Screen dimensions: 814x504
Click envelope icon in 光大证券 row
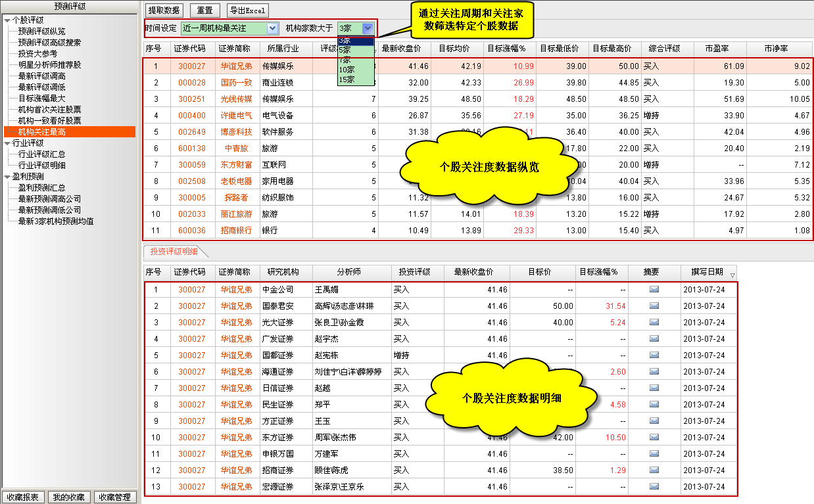point(654,323)
